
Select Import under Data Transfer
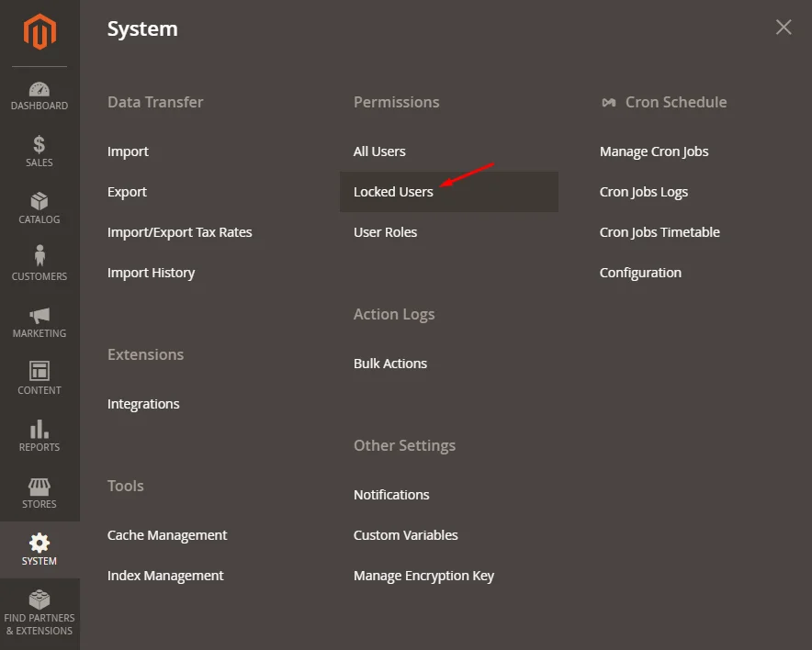click(128, 151)
